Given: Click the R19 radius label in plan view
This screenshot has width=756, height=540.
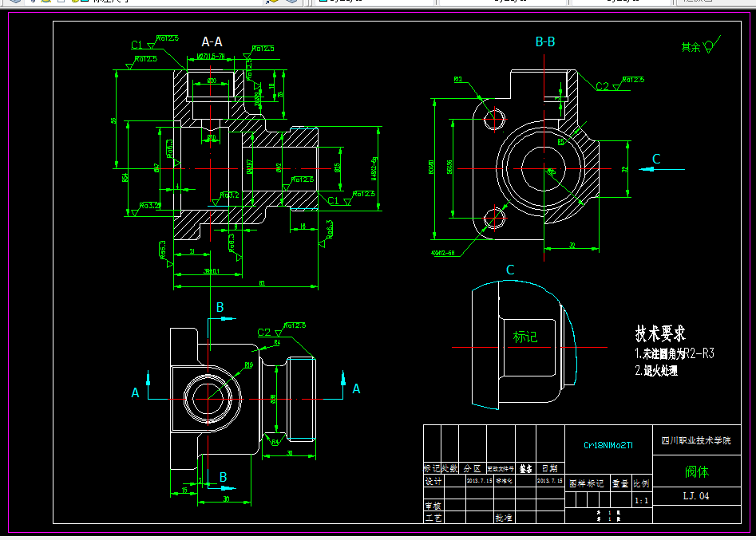Looking at the screenshot, I should (249, 365).
